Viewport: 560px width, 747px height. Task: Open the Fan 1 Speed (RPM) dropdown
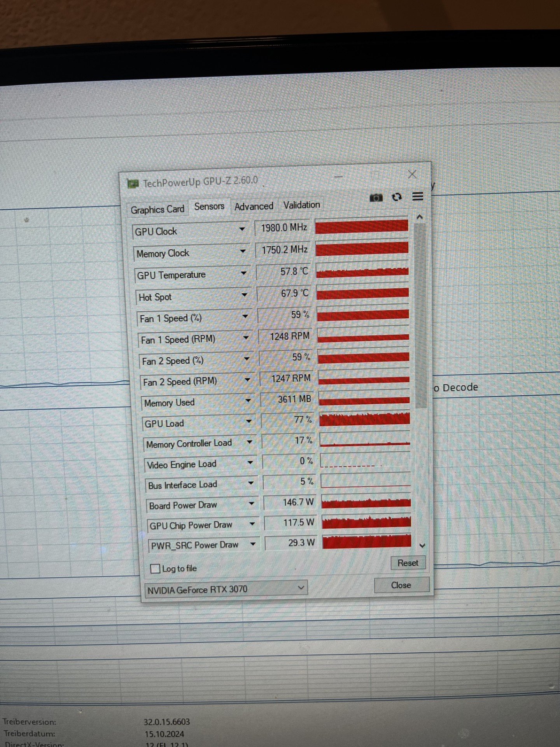[246, 337]
